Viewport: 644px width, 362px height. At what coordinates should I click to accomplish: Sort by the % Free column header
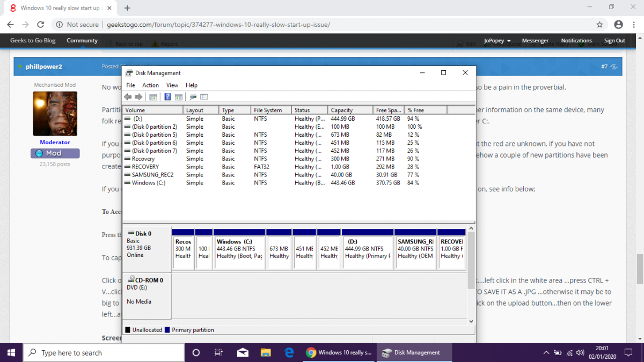(426, 110)
